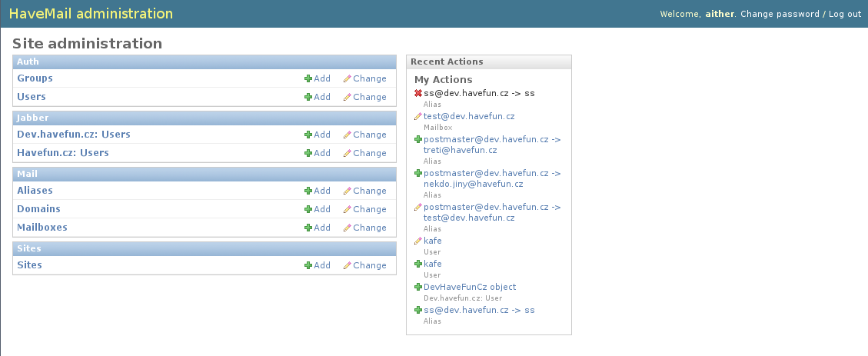Click pencil icon beside test@dev.havefun.cz action
The width and height of the screenshot is (868, 356).
point(418,116)
